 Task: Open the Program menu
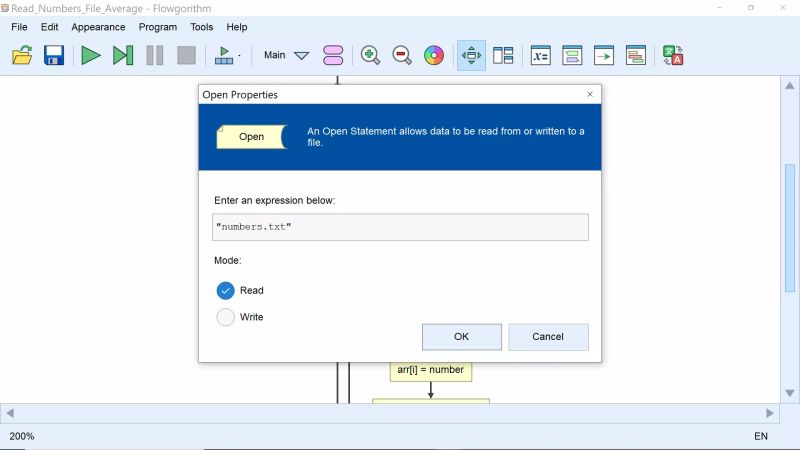158,27
